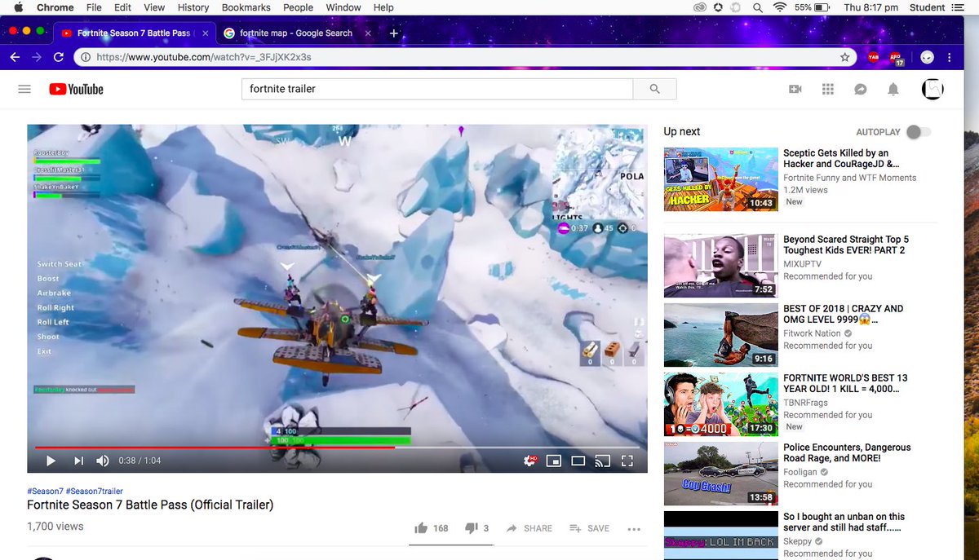Switch to theater mode
This screenshot has height=560, width=979.
point(578,461)
